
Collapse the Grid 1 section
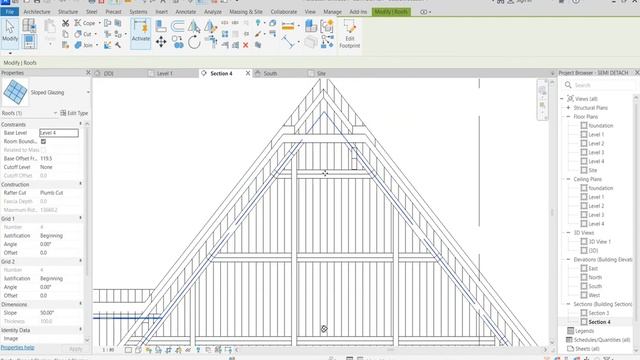(80, 218)
